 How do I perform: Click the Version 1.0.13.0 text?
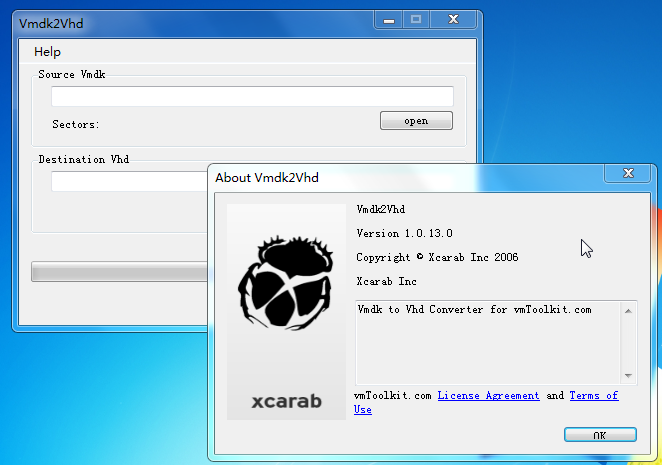click(x=404, y=234)
